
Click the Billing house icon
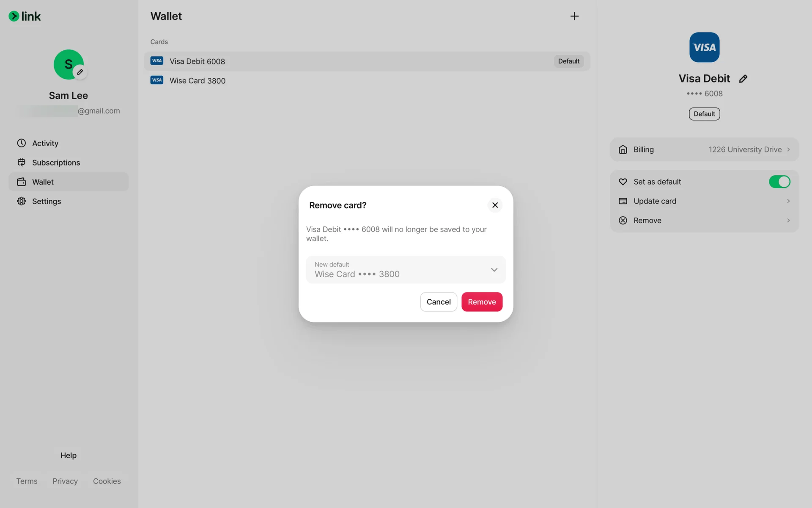click(x=623, y=149)
